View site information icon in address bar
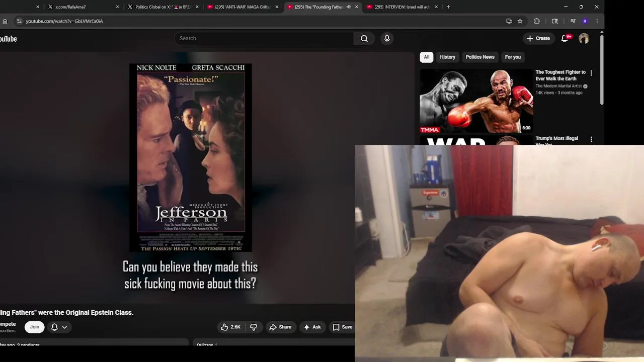Screen dimensions: 644x362 click(19, 21)
